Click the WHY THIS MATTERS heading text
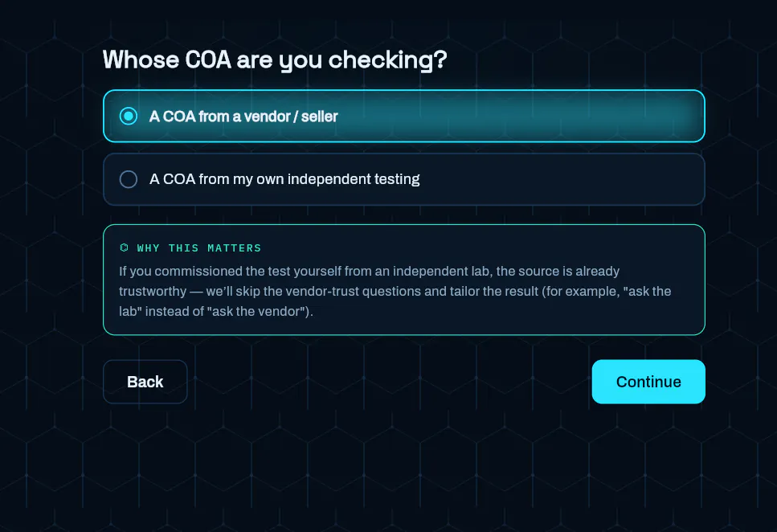This screenshot has width=777, height=532. click(199, 248)
